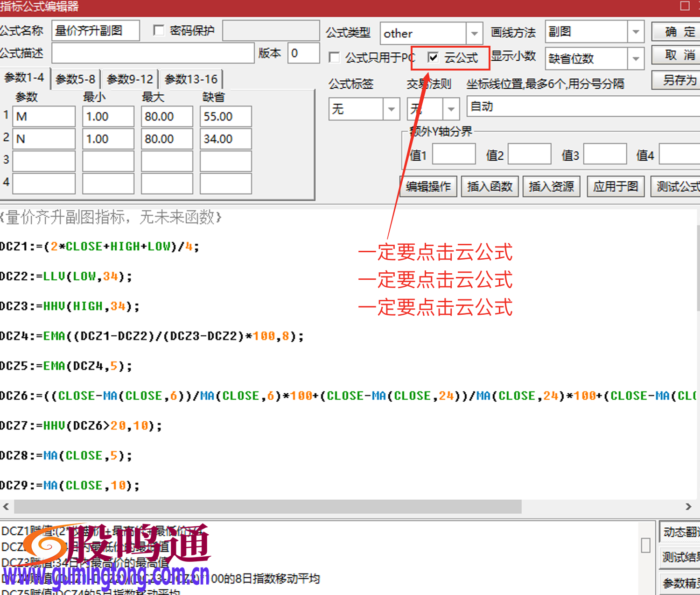Open the 公式标签 dropdown showing 无
The height and width of the screenshot is (595, 700).
tap(391, 108)
